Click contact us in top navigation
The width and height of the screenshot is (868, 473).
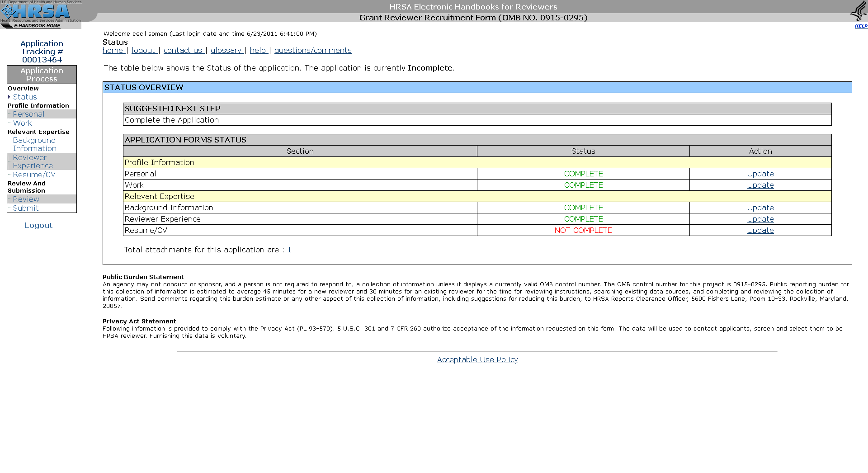183,50
